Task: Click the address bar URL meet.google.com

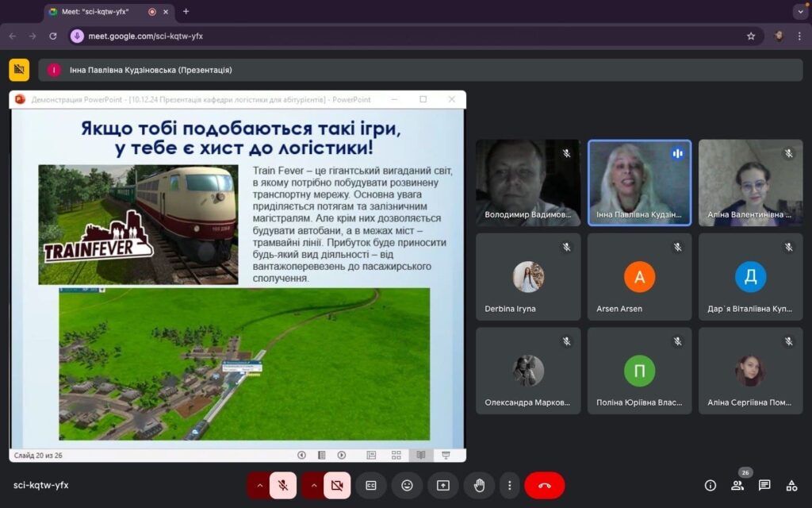Action: [146, 37]
